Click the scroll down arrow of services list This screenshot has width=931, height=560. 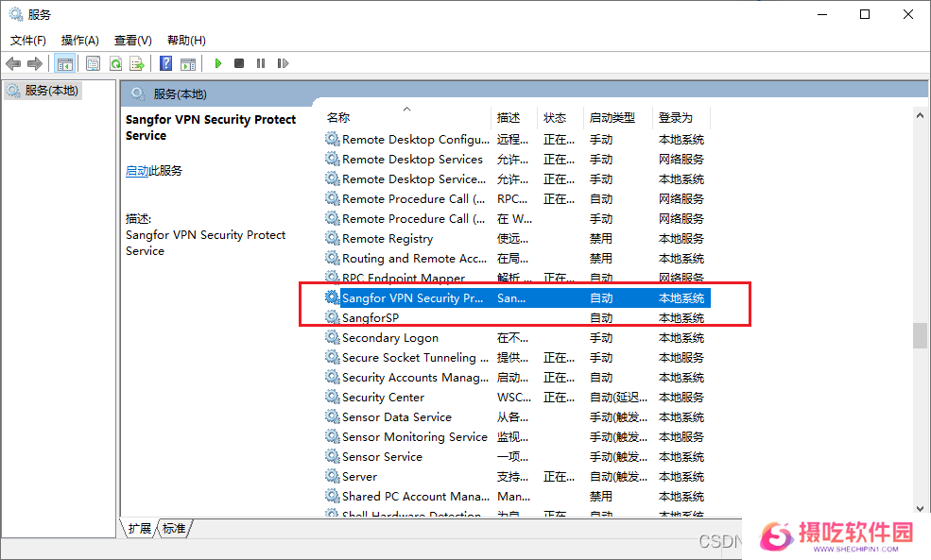coord(920,508)
